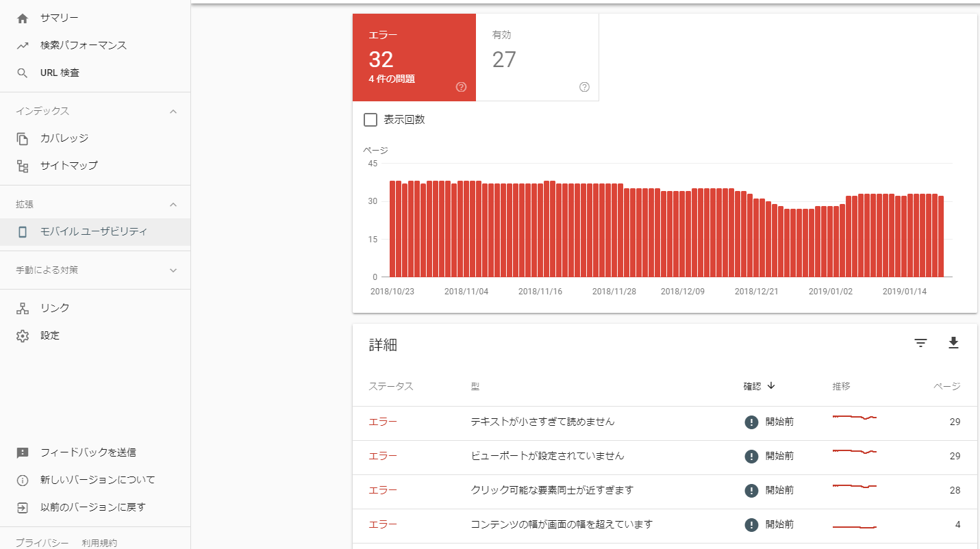Open サマリー from the sidebar
This screenshot has width=980, height=549.
59,18
